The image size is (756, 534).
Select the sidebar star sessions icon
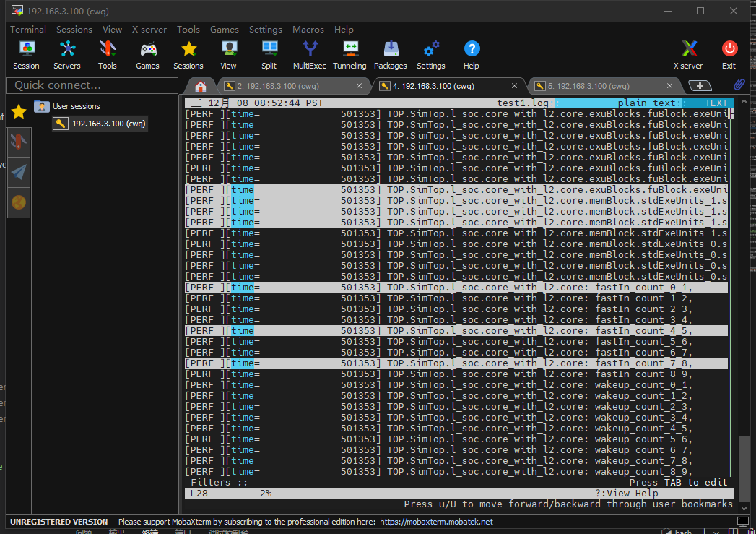point(19,112)
